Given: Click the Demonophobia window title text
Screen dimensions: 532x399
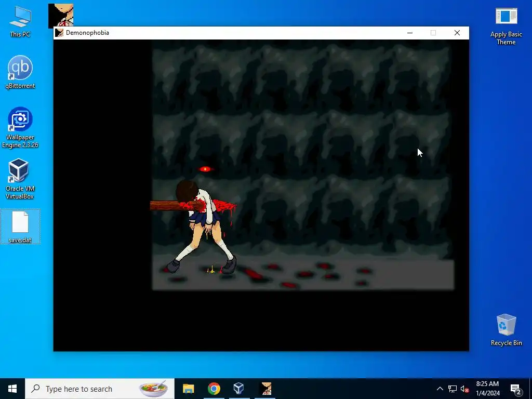Looking at the screenshot, I should [x=87, y=33].
